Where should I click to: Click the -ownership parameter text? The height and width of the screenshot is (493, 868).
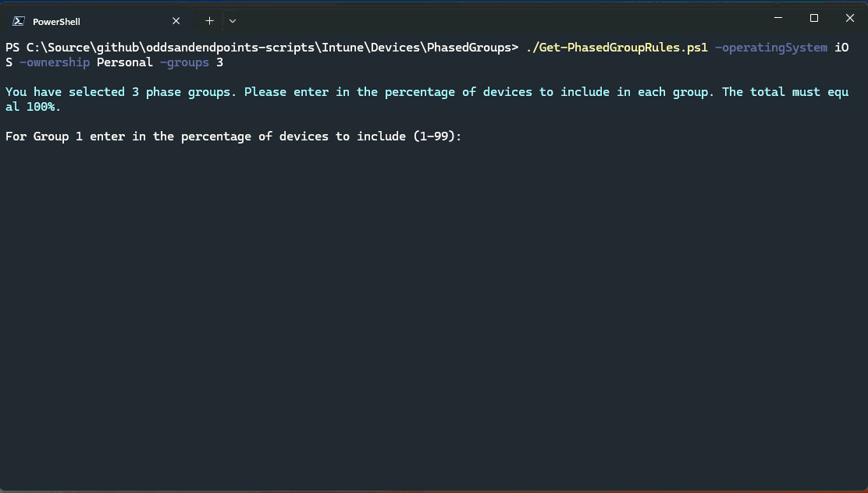pos(55,62)
